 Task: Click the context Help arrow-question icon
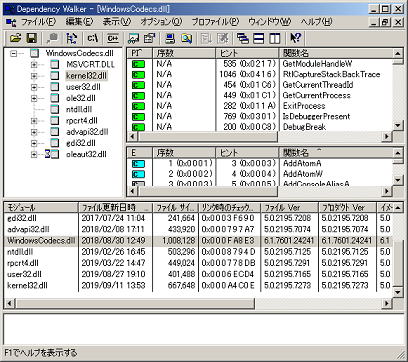[295, 38]
